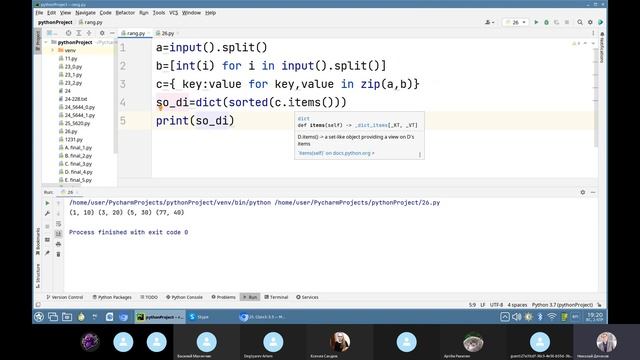Open the Tools menu
The height and width of the screenshot is (360, 640).
159,13
